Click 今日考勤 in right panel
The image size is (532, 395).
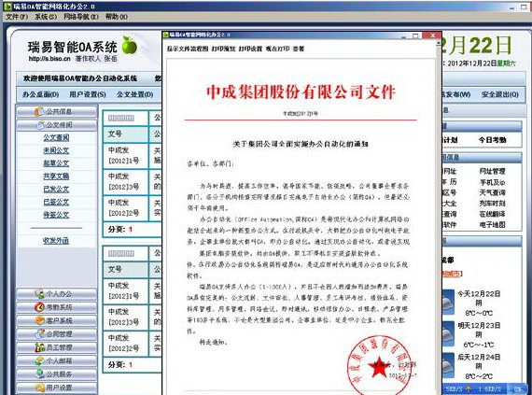coord(492,140)
